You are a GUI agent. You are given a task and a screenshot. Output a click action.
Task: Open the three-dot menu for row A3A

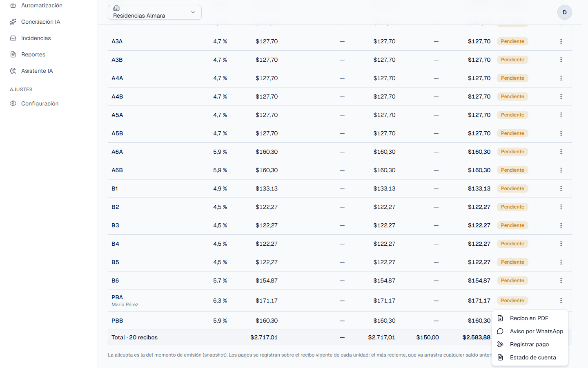pyautogui.click(x=561, y=41)
